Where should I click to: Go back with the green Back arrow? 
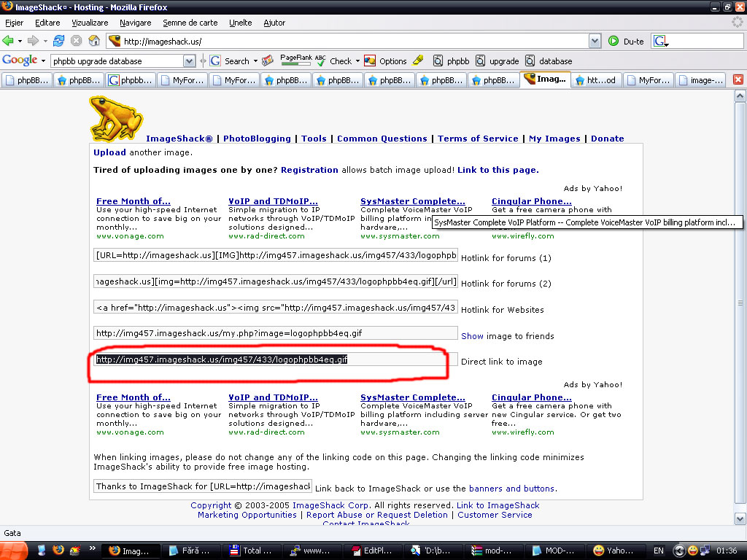[8, 41]
